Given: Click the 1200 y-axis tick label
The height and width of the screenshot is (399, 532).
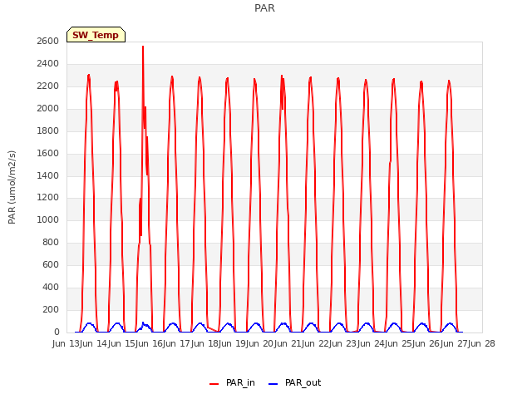Looking at the screenshot, I should 48,198.
